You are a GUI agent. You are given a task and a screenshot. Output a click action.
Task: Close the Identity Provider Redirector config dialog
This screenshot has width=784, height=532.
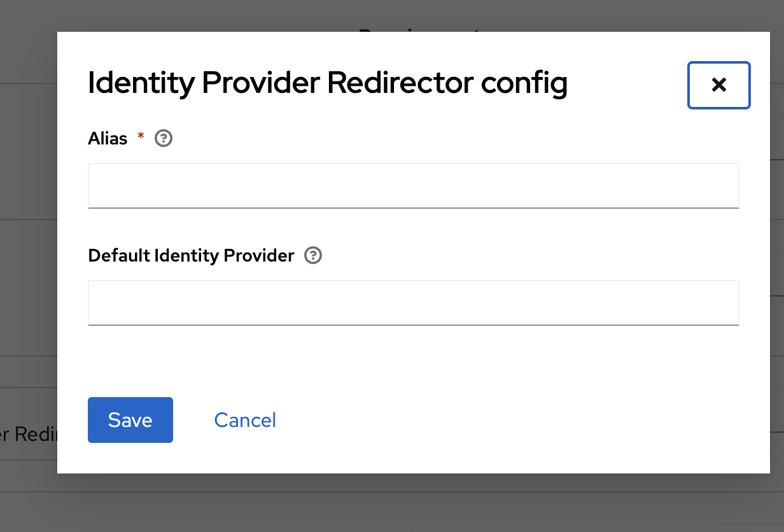pyautogui.click(x=718, y=85)
